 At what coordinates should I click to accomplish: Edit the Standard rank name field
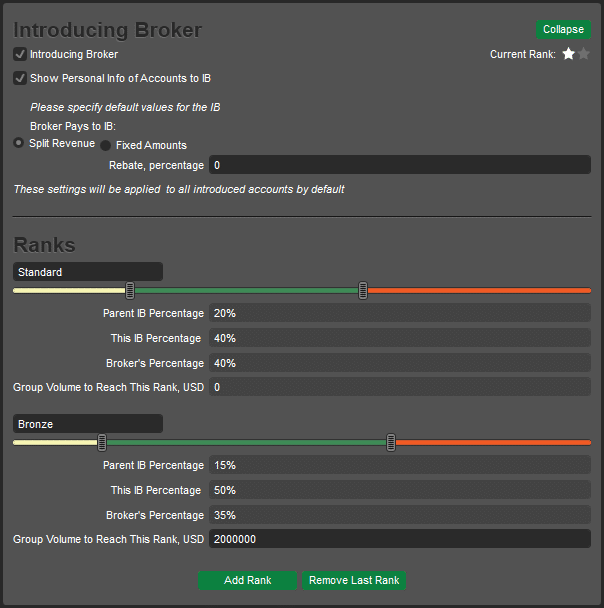(x=88, y=272)
